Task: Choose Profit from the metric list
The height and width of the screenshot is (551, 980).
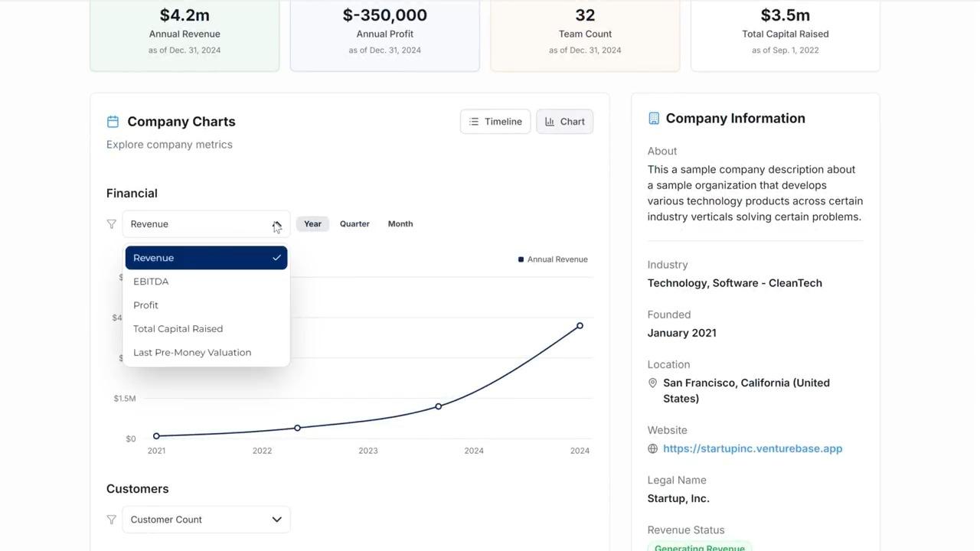Action: click(145, 305)
